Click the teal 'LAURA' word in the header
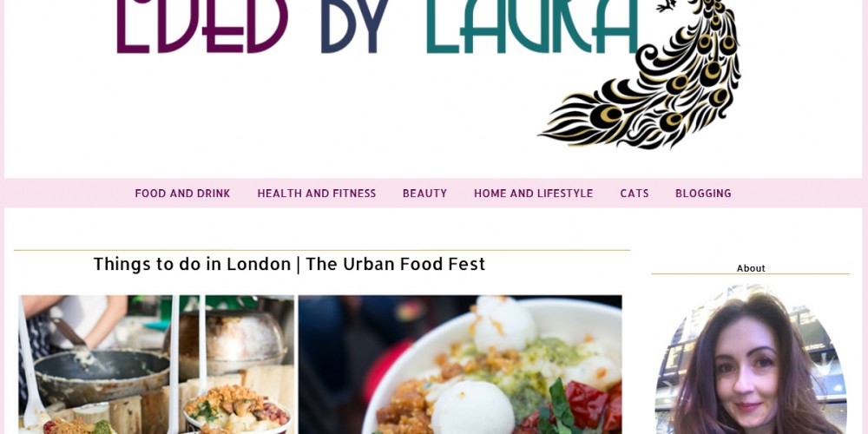868x434 pixels. point(533,27)
